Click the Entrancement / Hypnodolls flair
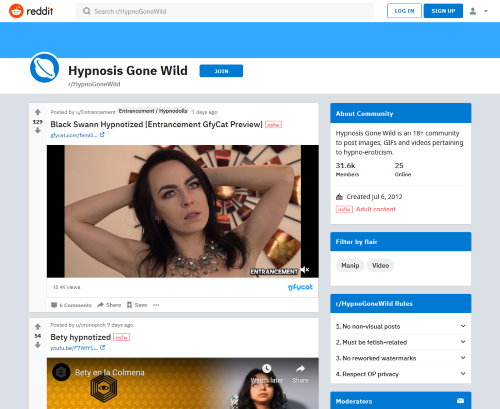Image resolution: width=500 pixels, height=409 pixels. (x=153, y=111)
